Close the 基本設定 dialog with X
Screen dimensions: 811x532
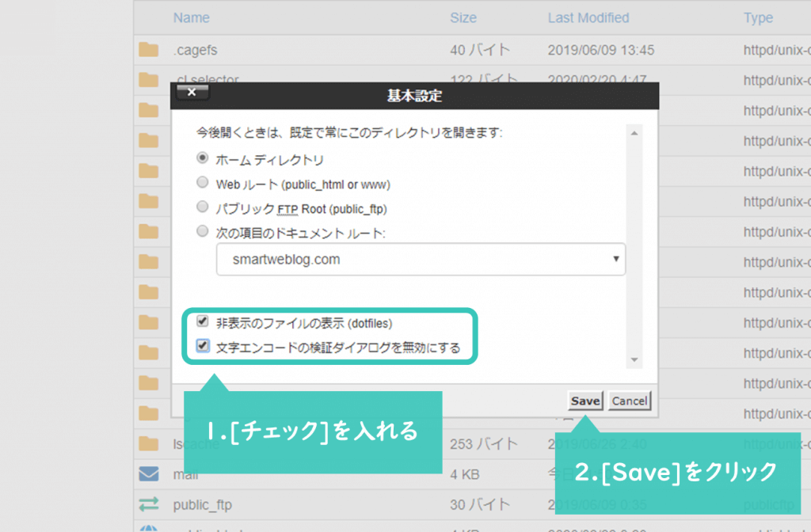[x=192, y=92]
